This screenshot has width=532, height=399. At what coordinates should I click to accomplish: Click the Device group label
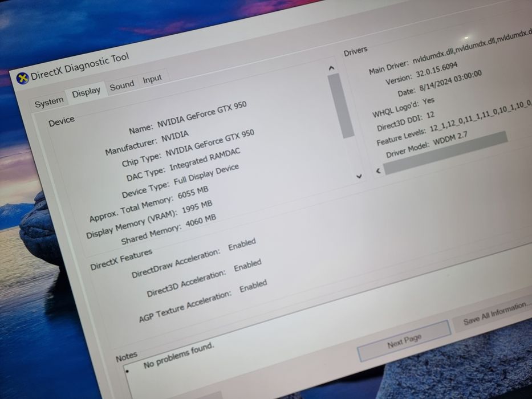pyautogui.click(x=62, y=121)
